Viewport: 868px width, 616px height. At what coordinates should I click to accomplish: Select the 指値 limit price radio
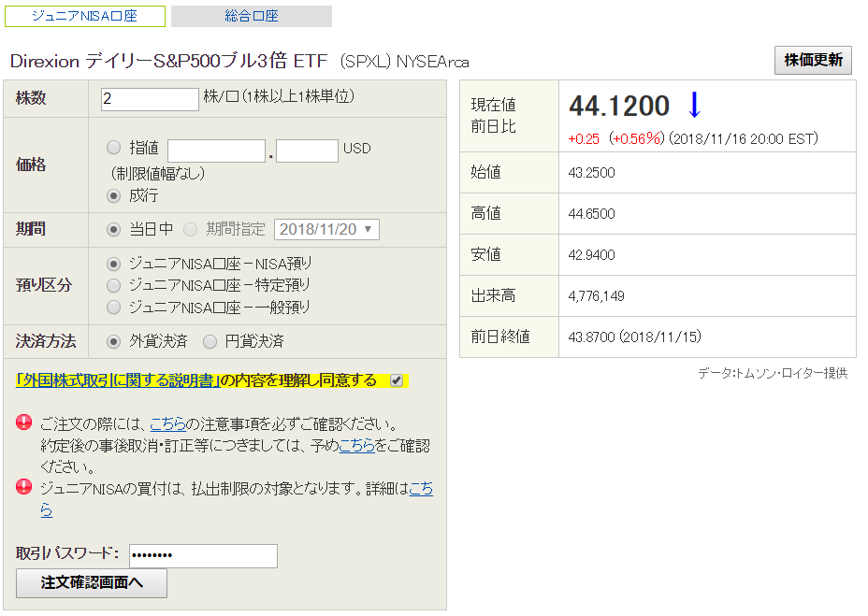pyautogui.click(x=113, y=147)
